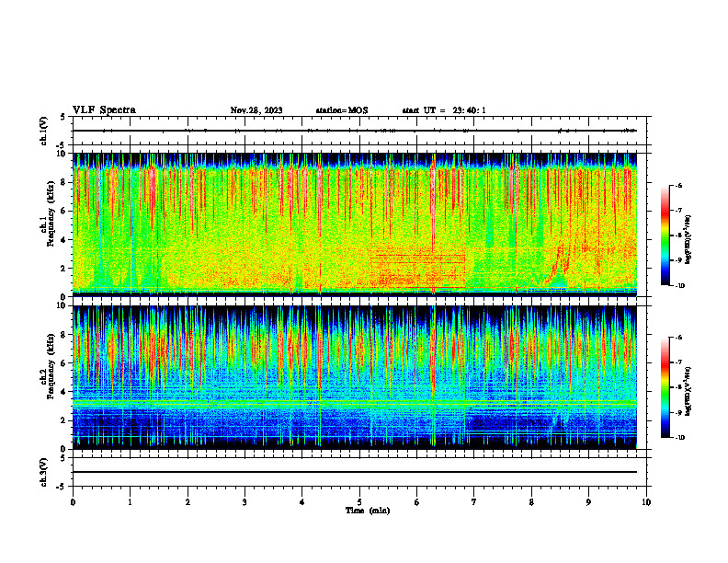
Task: Click time axis tick label "5"
Action: [359, 502]
